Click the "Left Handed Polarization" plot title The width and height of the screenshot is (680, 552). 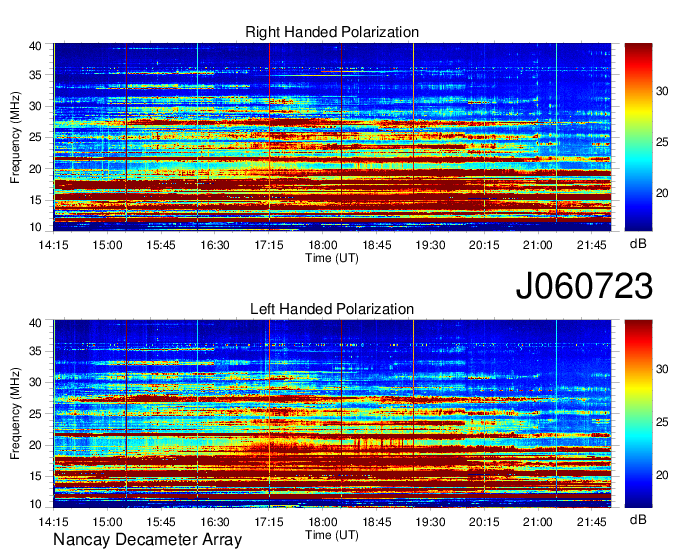click(x=332, y=309)
